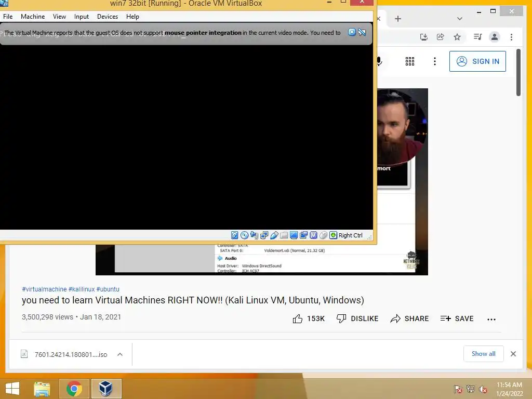Open audio indicator in VirtualBox status bar

pyautogui.click(x=254, y=235)
